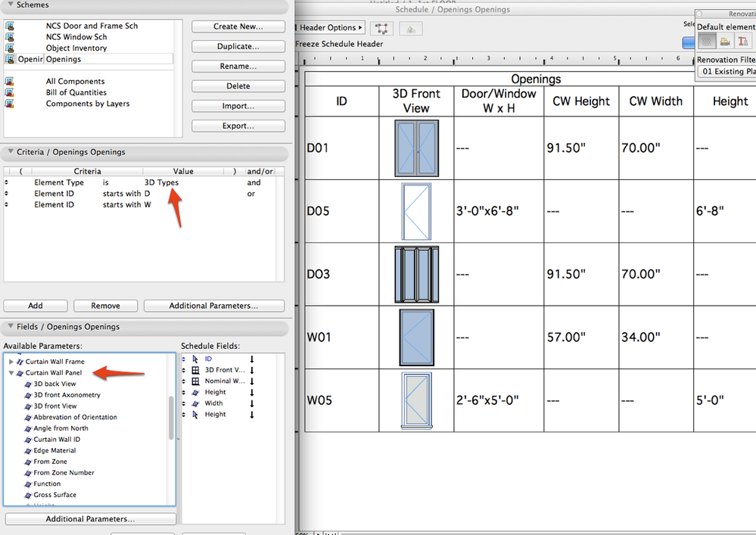
Task: Click the icon next to 3D back View parameter
Action: pyautogui.click(x=28, y=384)
